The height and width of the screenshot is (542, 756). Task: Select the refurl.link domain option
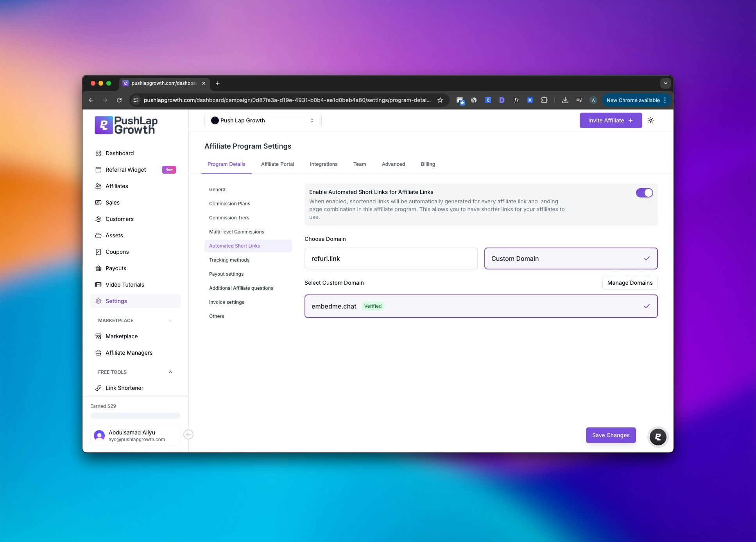point(391,258)
